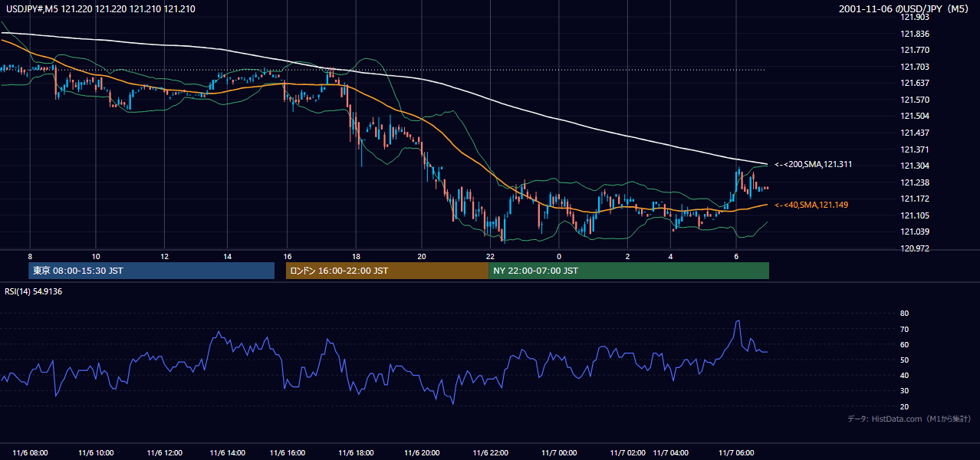The width and height of the screenshot is (980, 460).
Task: Click the 11/7 00:00 time axis label
Action: tap(557, 452)
